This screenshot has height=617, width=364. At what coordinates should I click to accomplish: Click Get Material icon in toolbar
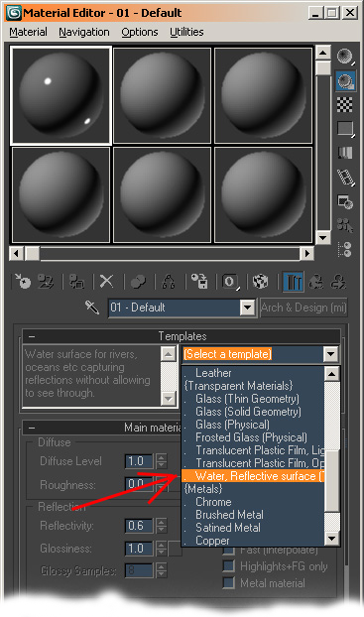tap(23, 282)
